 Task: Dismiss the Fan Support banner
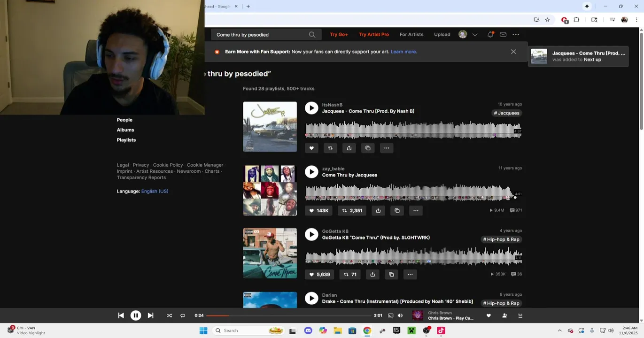(x=513, y=52)
